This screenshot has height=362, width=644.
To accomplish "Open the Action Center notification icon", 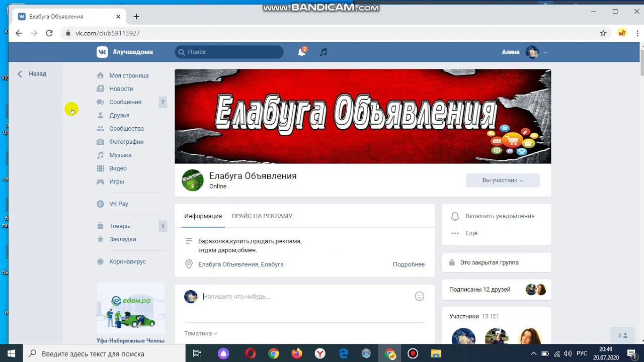I will [631, 353].
